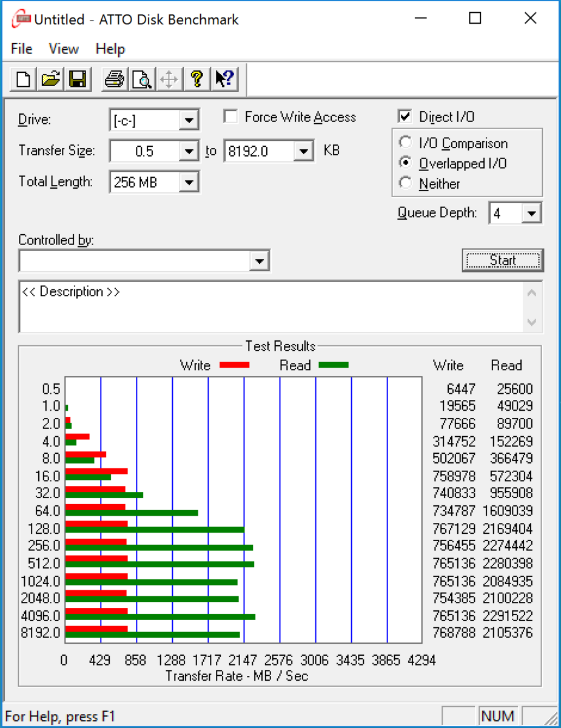This screenshot has height=728, width=561.
Task: Click the read value 2291522
Action: point(508,616)
